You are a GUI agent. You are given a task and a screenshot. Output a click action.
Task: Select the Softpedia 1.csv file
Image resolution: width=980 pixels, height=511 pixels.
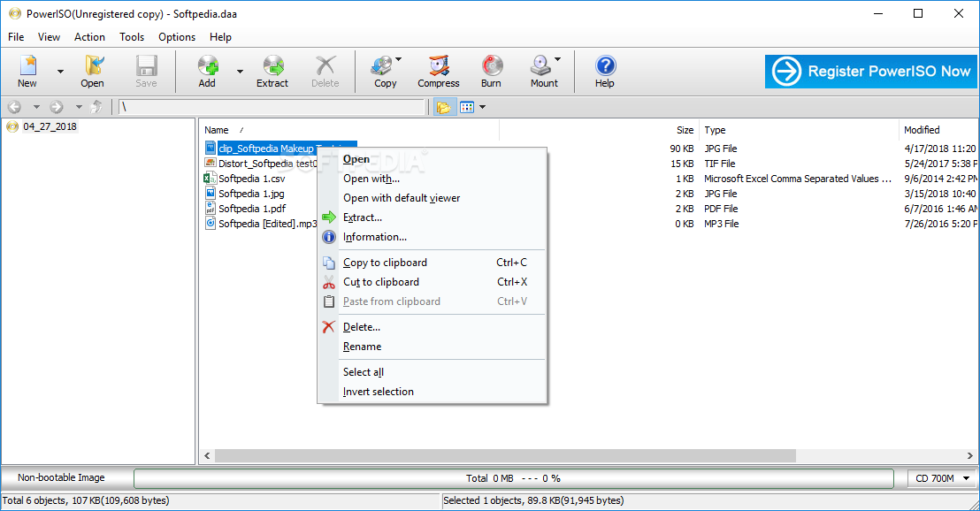click(251, 179)
